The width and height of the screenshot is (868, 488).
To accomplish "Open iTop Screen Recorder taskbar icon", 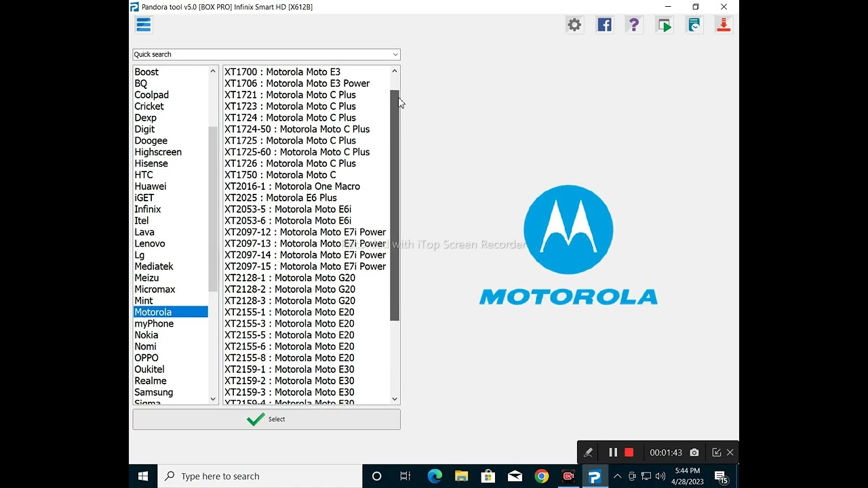I will tap(568, 476).
